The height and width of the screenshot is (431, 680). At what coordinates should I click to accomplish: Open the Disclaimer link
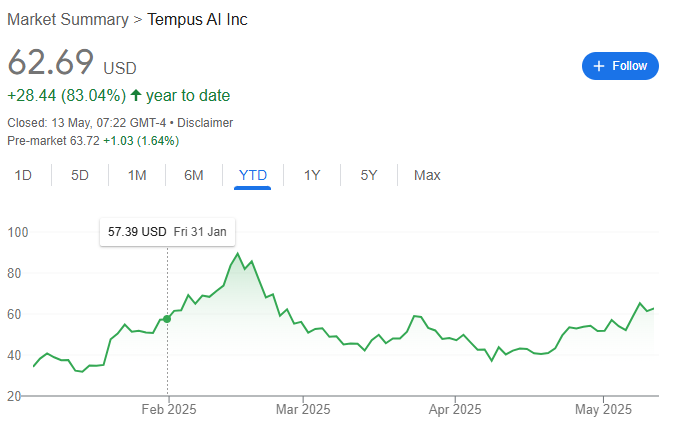click(205, 123)
